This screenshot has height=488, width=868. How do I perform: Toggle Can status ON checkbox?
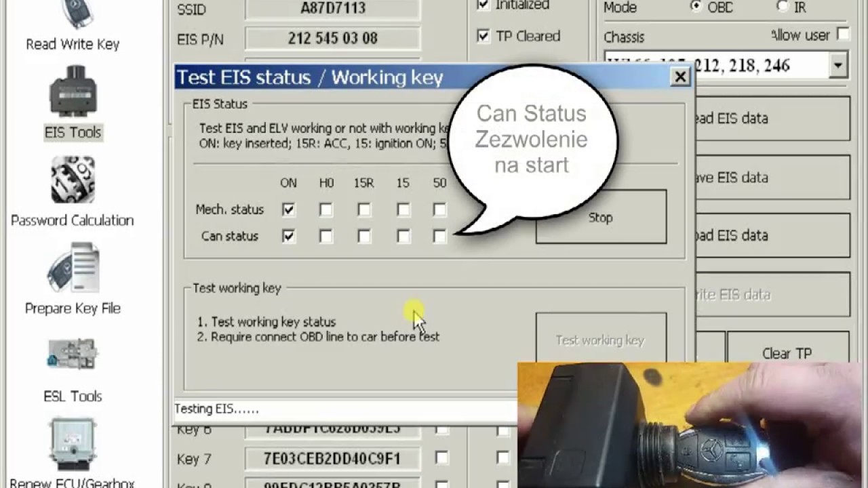click(288, 237)
